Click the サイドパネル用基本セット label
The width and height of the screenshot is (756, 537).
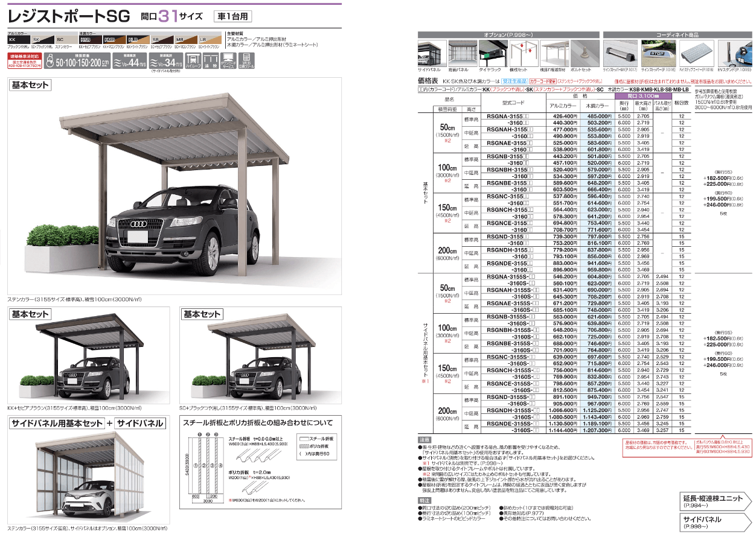[57, 423]
